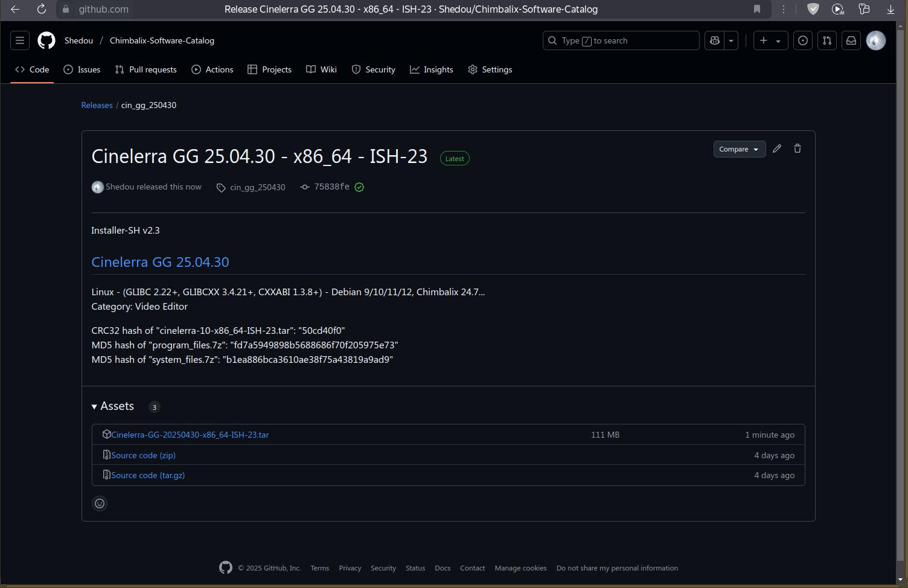Open the Compare dropdown

(740, 149)
